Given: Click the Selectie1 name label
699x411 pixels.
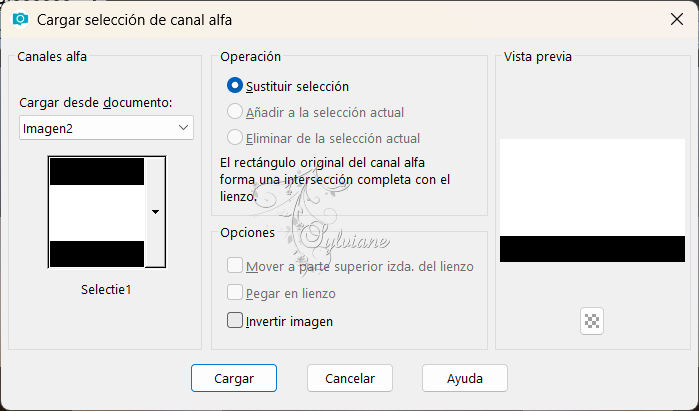Looking at the screenshot, I should click(x=106, y=290).
